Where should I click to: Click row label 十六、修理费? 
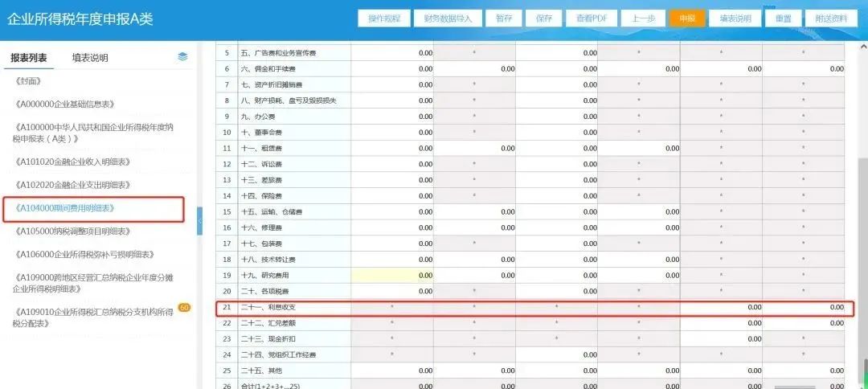261,227
